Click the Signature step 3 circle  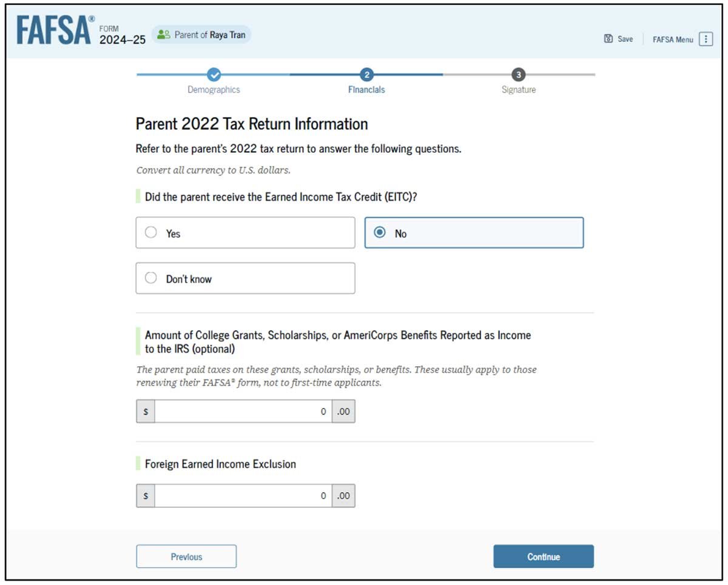tap(518, 75)
